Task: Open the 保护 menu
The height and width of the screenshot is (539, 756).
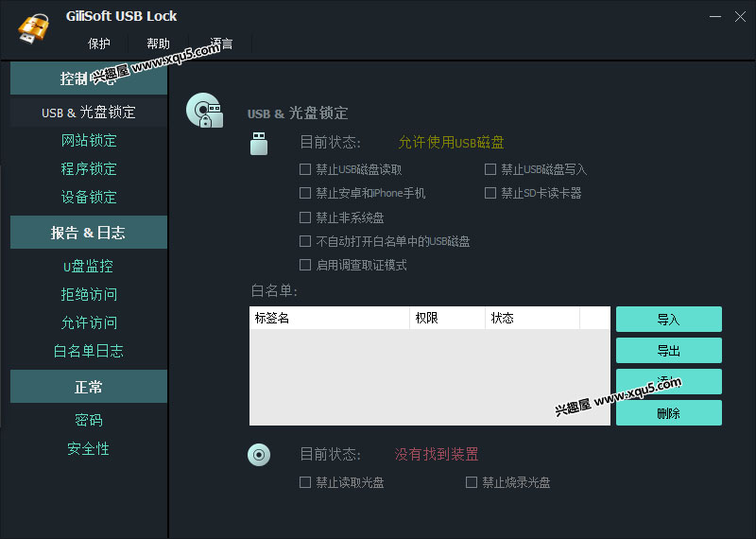Action: tap(99, 43)
